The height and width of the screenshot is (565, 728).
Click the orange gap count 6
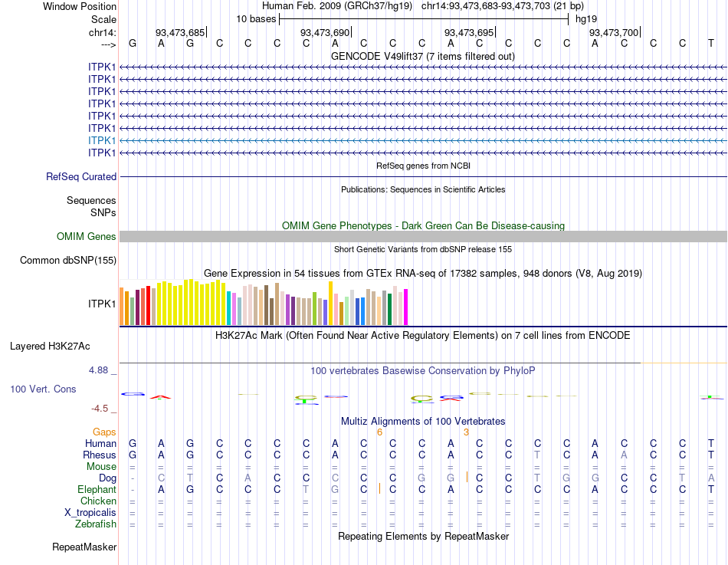pyautogui.click(x=379, y=432)
